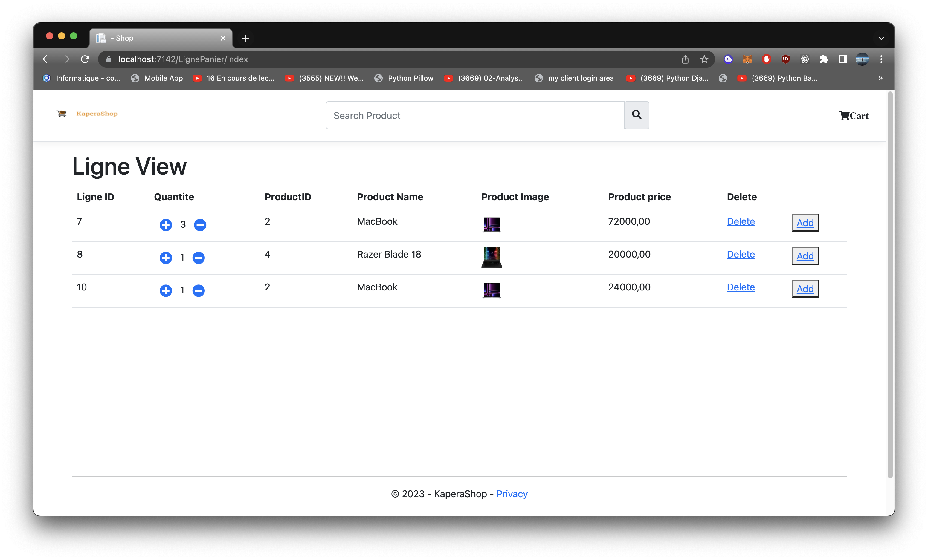Open the tab overview chevron at top right
Screen dimensions: 928x560
click(881, 38)
